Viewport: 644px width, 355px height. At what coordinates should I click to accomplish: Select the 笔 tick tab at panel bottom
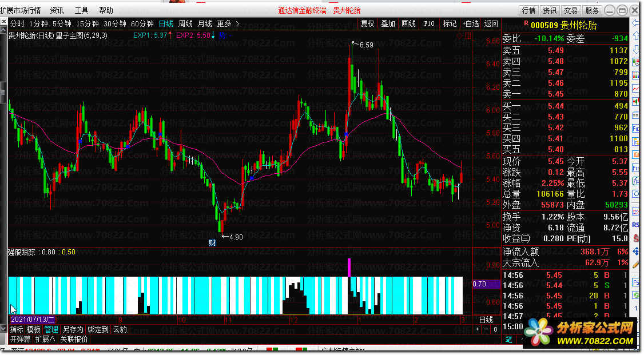tap(509, 340)
